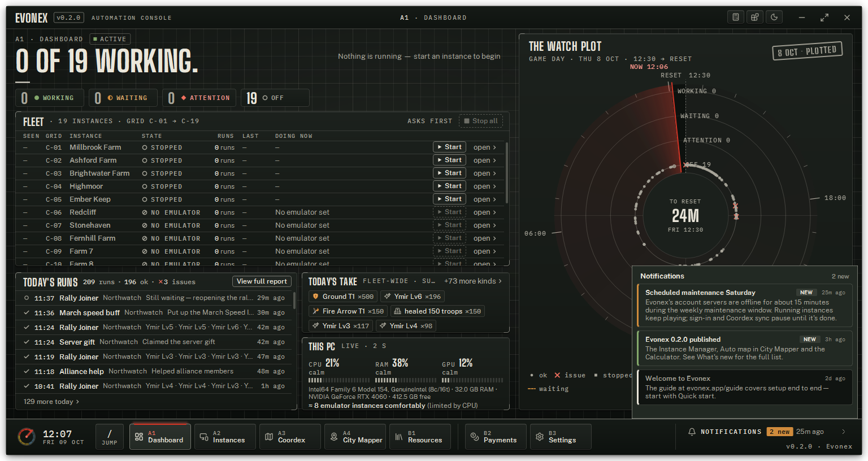
Task: Click the notifications bell icon
Action: [692, 432]
